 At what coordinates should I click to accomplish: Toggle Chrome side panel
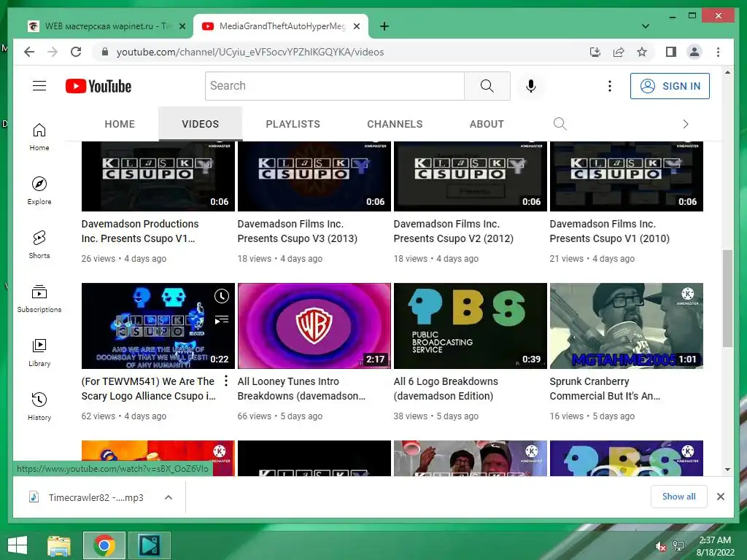671,52
